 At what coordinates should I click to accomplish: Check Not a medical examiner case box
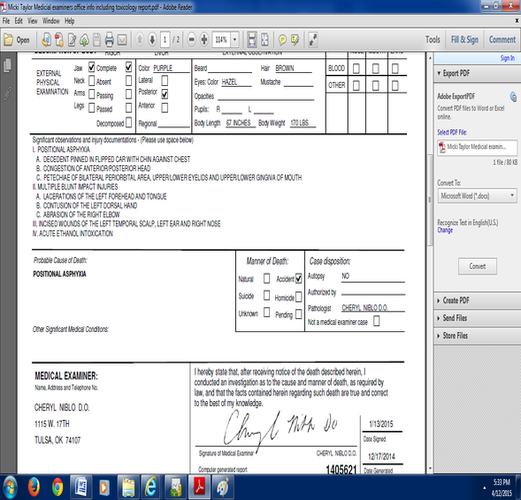click(x=377, y=321)
